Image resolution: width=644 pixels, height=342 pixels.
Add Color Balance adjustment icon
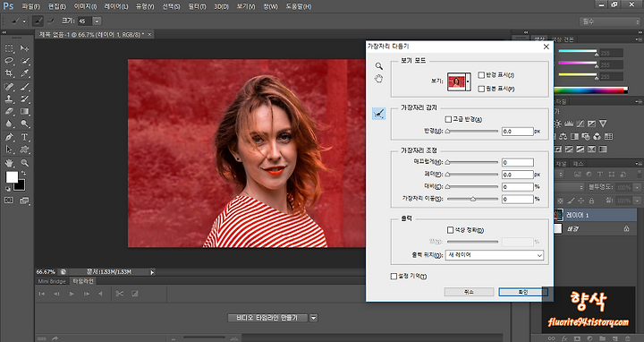(563, 136)
